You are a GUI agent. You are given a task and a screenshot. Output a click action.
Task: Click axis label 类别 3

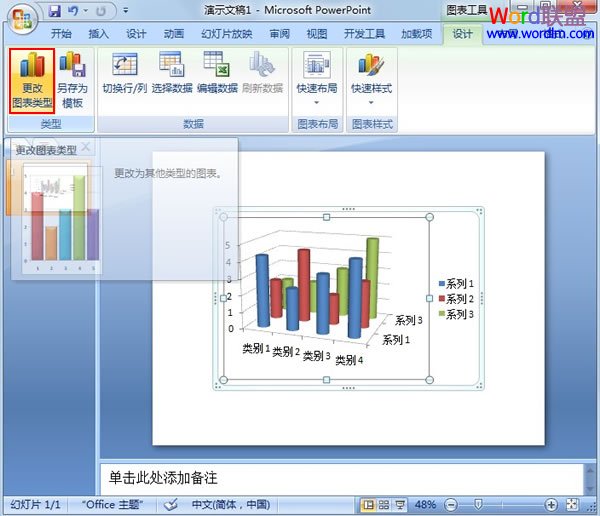pyautogui.click(x=316, y=356)
